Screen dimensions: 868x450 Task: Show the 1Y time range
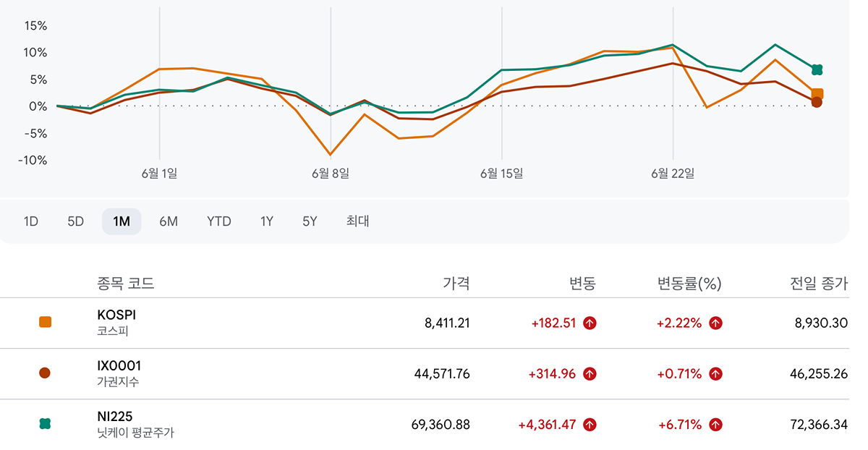(x=267, y=221)
